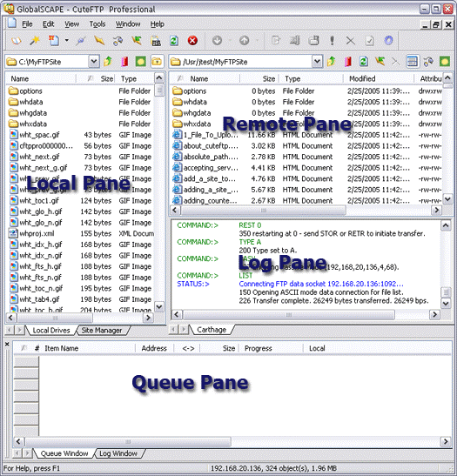Launch the Connection Wizard wand icon

point(35,40)
